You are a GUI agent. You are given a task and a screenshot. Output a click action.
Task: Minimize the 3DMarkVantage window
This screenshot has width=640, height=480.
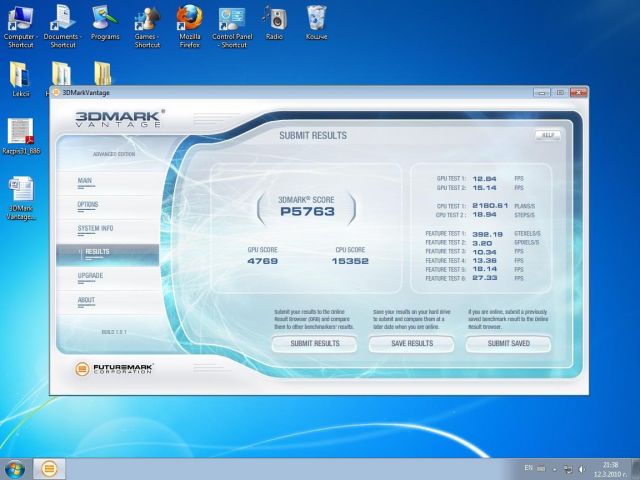542,93
